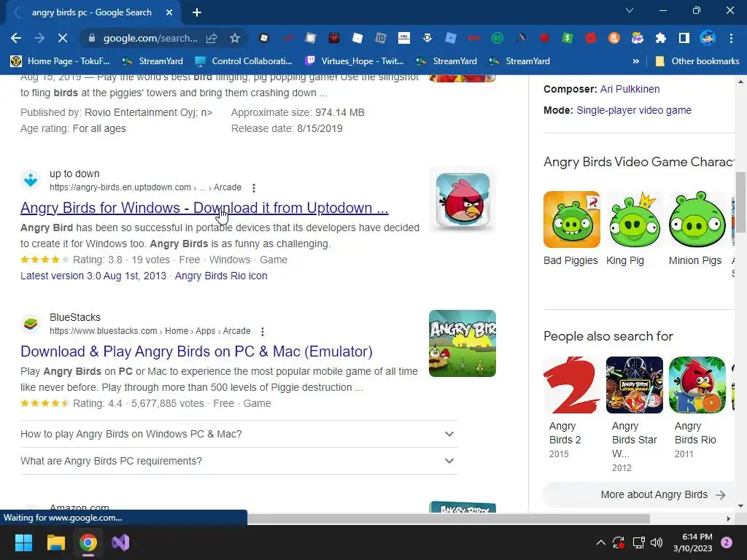Open the download arrow D extension

click(x=427, y=38)
